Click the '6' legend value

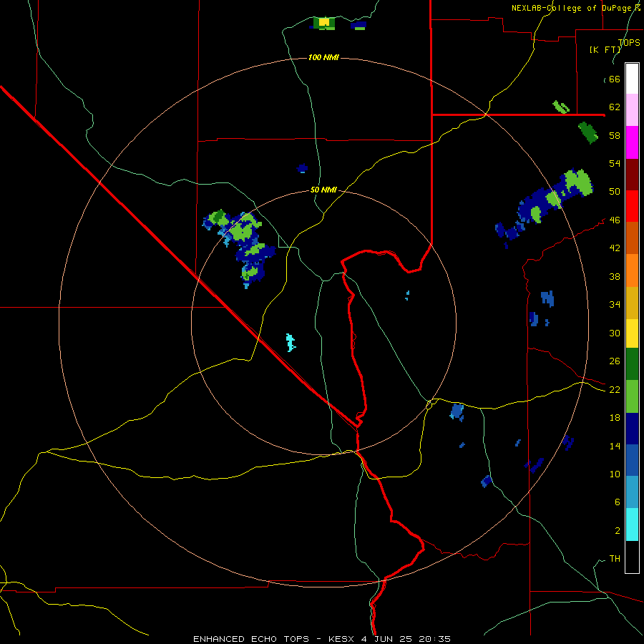[618, 502]
